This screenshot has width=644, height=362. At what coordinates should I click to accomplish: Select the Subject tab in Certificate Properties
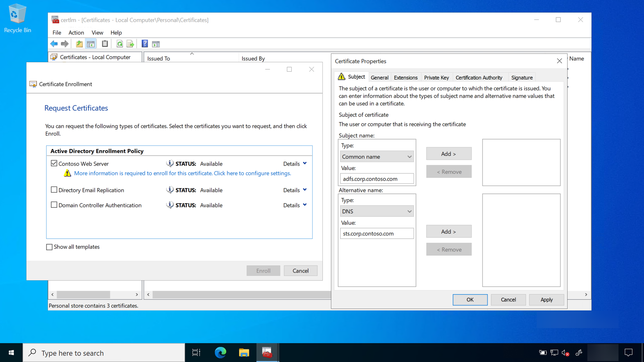tap(352, 77)
